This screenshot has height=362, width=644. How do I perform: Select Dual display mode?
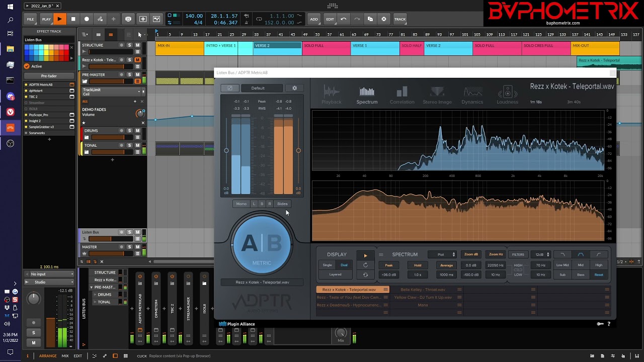(x=344, y=265)
